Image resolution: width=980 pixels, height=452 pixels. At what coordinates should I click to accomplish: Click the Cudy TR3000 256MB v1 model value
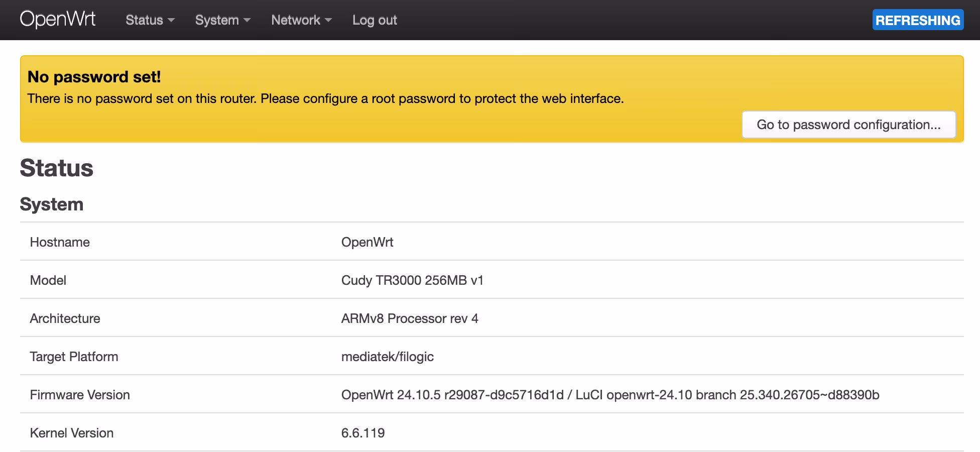[x=412, y=280]
